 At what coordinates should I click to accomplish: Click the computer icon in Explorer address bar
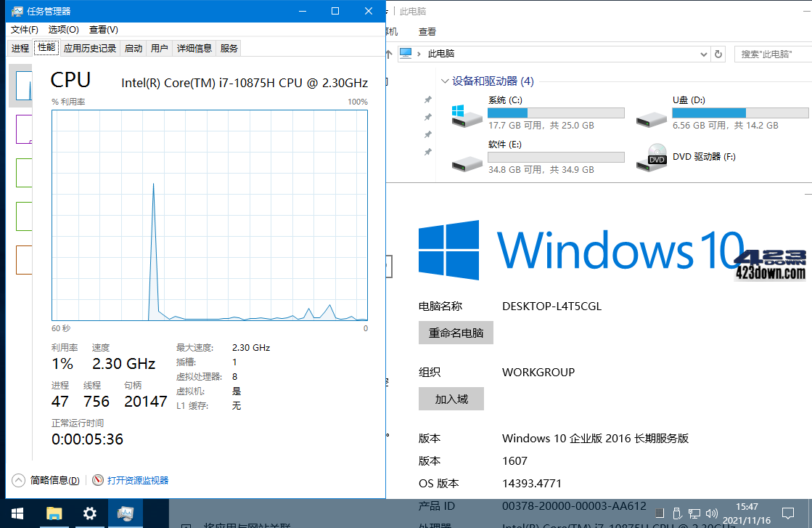406,53
